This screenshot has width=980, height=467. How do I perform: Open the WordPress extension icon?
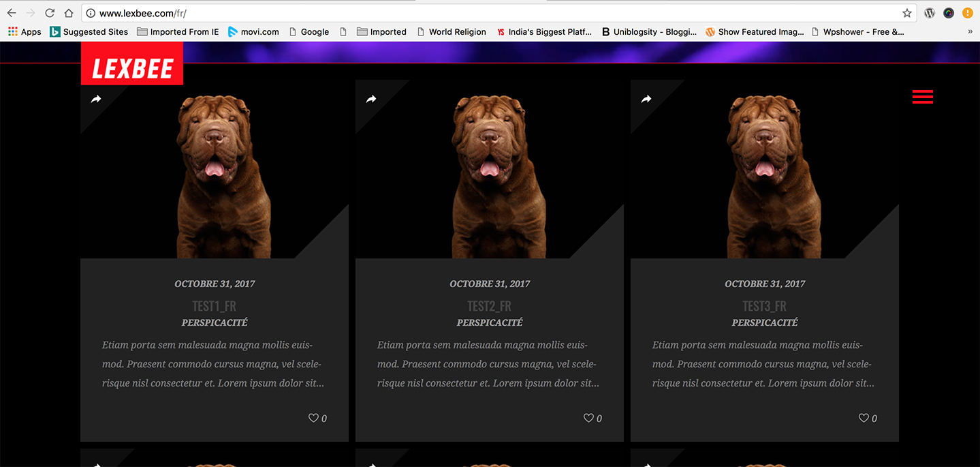click(x=930, y=13)
